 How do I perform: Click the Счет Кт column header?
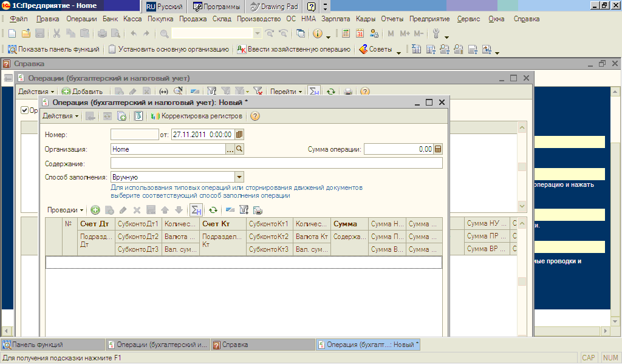(222, 224)
